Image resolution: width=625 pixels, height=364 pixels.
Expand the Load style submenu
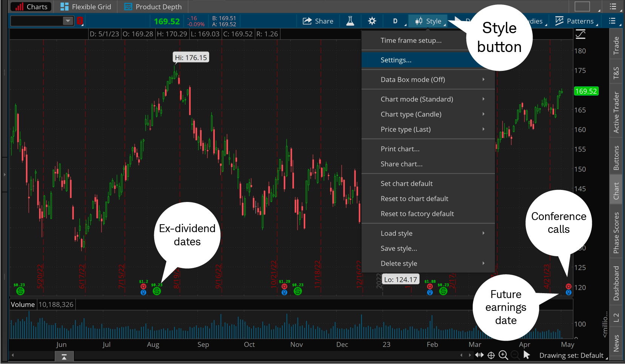tap(428, 233)
